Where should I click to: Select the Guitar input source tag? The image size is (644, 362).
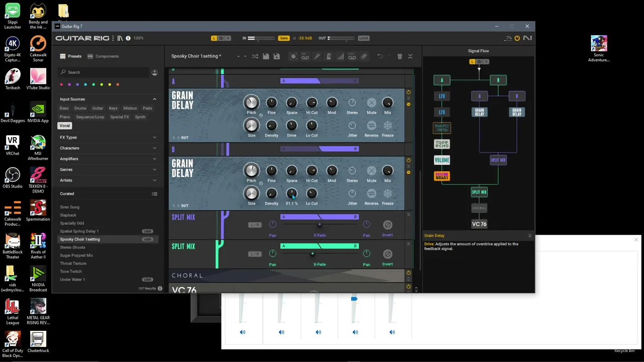98,108
